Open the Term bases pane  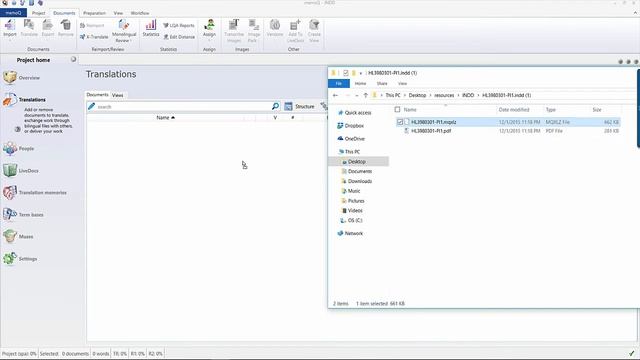pos(23,214)
